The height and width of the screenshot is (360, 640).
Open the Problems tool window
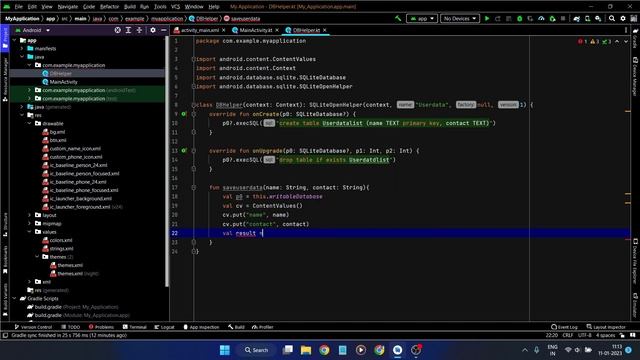(101, 327)
